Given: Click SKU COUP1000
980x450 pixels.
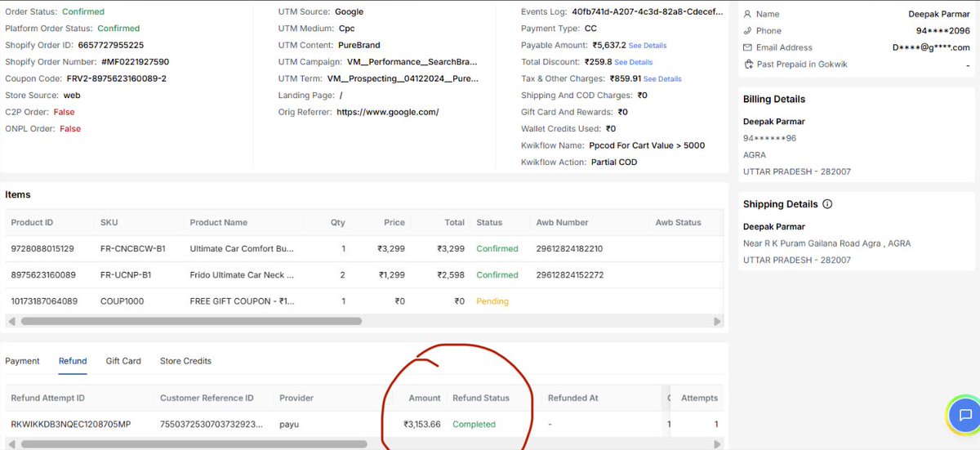Looking at the screenshot, I should (122, 301).
